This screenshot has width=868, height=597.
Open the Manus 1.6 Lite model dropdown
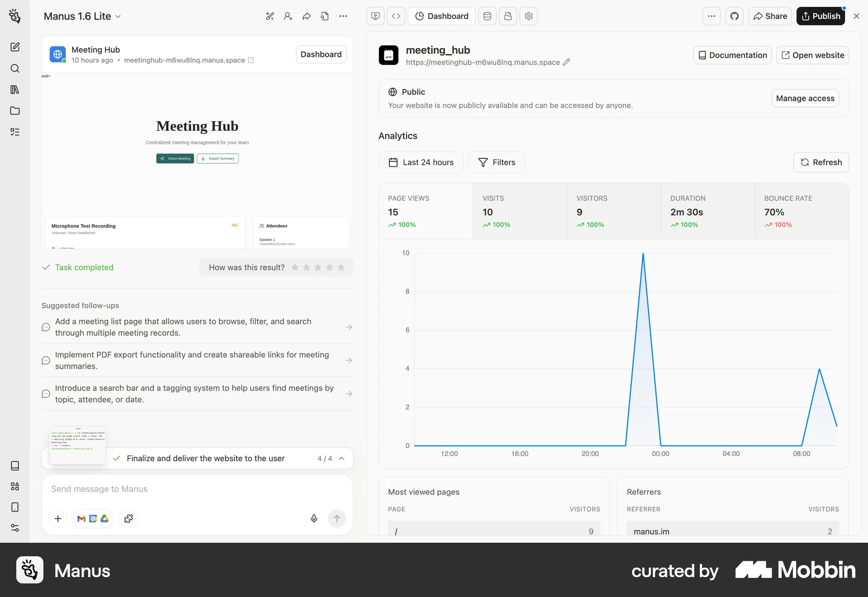click(82, 16)
